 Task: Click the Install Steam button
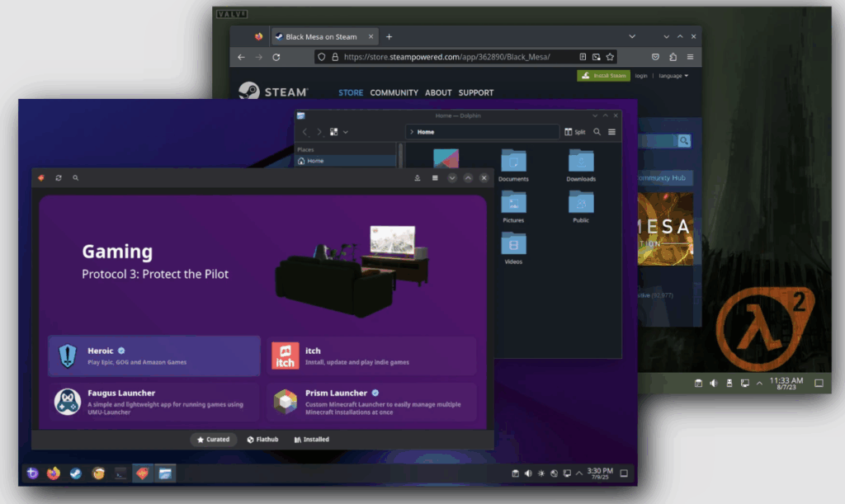pyautogui.click(x=603, y=76)
